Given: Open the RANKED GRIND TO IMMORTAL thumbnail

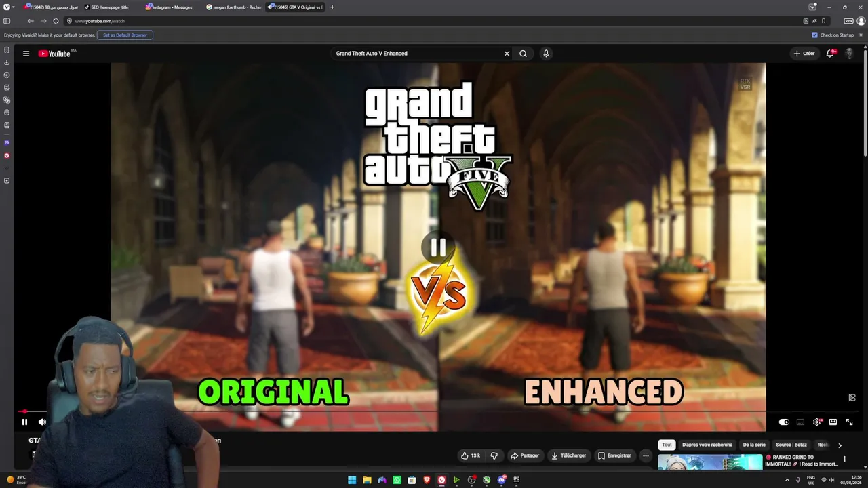Looking at the screenshot, I should point(710,462).
